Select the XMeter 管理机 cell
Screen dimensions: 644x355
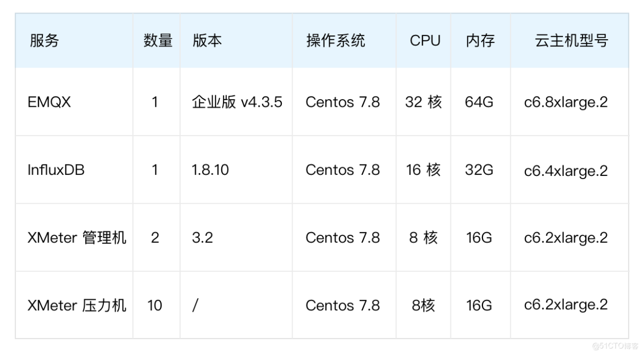77,237
